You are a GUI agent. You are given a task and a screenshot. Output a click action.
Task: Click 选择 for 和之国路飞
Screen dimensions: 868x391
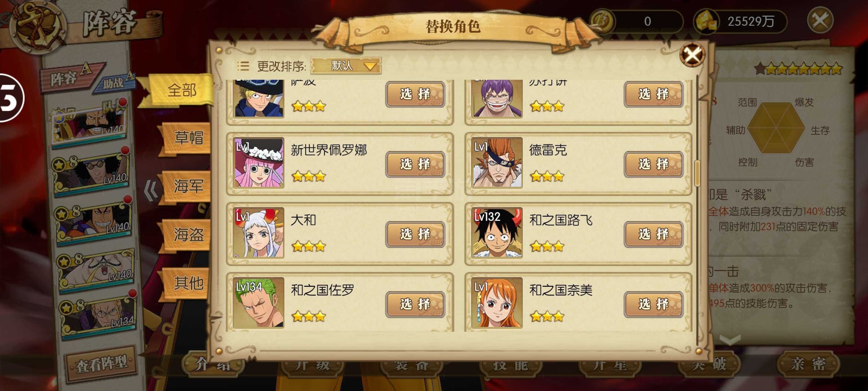coord(653,234)
